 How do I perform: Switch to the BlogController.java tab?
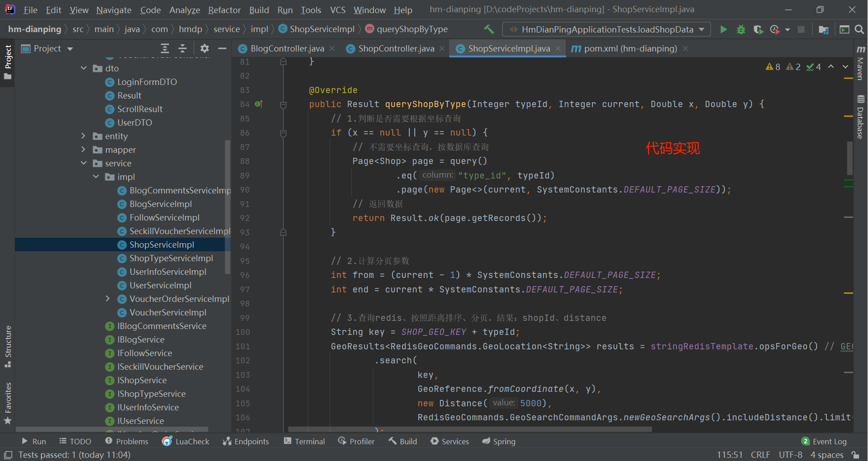[x=287, y=48]
